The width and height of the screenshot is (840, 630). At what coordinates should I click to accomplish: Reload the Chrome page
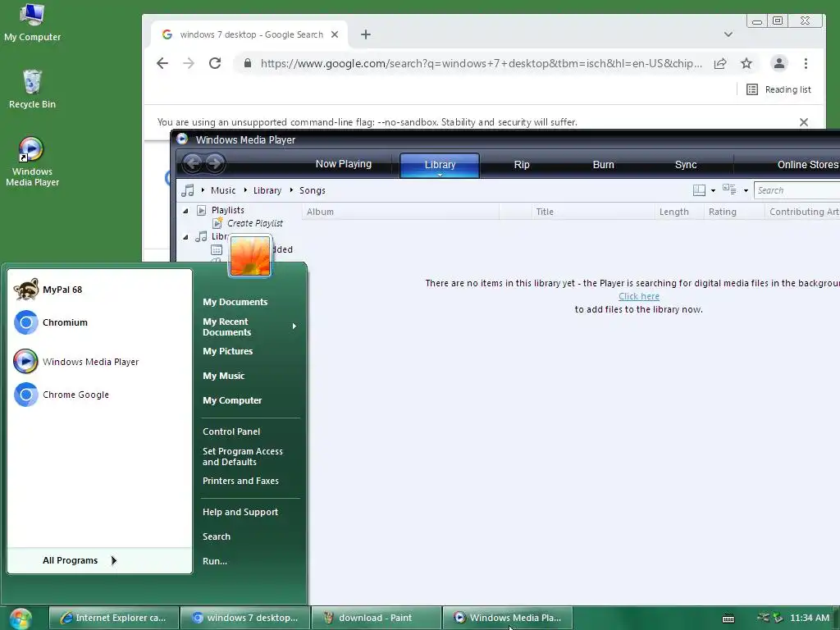coord(215,63)
